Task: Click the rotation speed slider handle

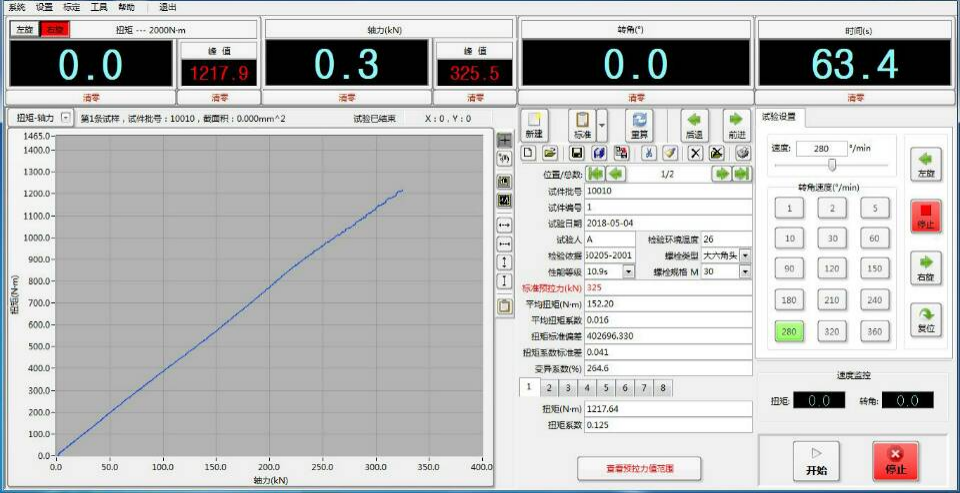Action: pos(831,165)
